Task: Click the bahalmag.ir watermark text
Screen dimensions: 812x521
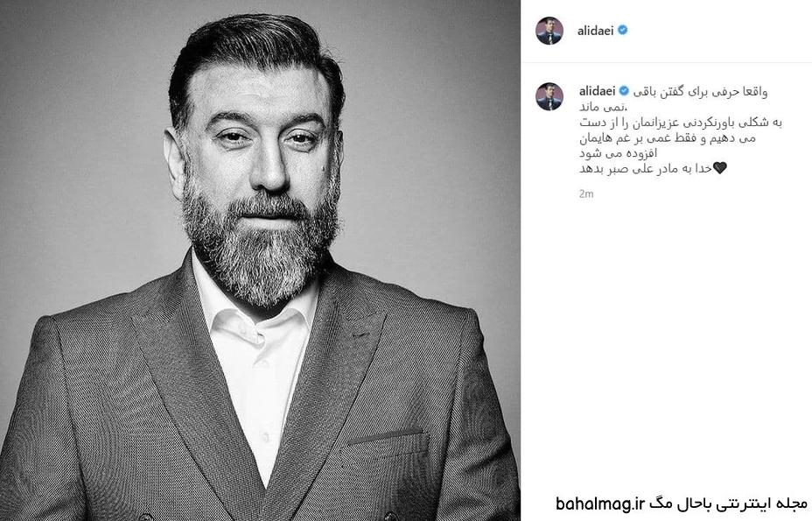Action: coord(599,503)
